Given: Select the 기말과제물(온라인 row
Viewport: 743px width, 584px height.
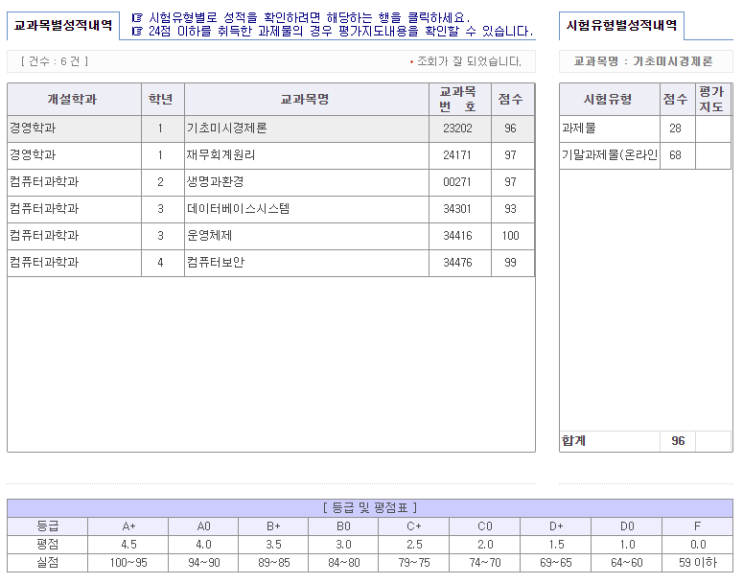Looking at the screenshot, I should click(645, 155).
